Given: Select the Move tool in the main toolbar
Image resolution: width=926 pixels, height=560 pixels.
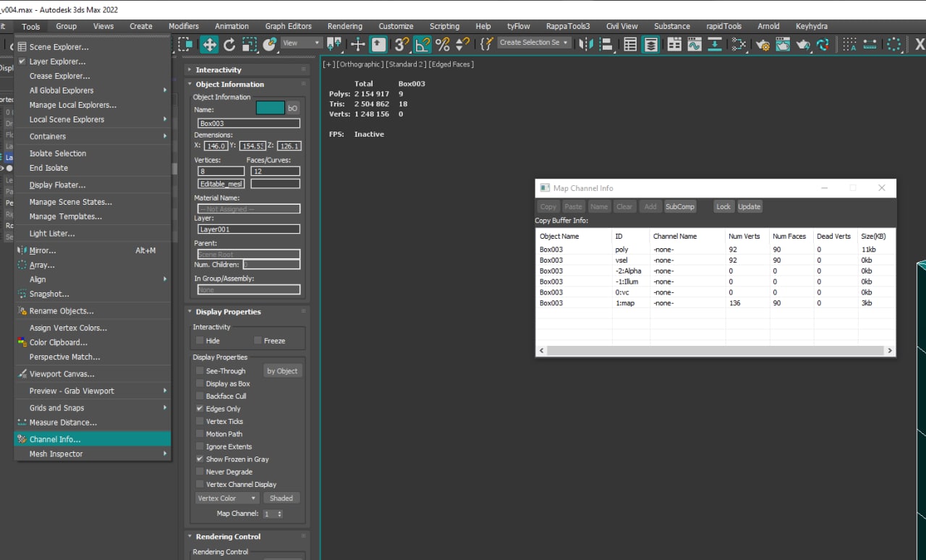Looking at the screenshot, I should (x=209, y=44).
